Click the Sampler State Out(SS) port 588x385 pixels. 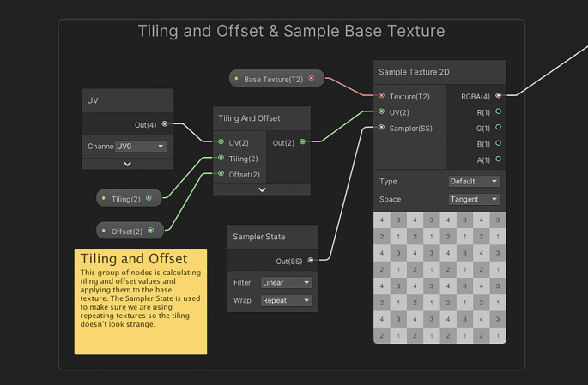[x=311, y=260]
